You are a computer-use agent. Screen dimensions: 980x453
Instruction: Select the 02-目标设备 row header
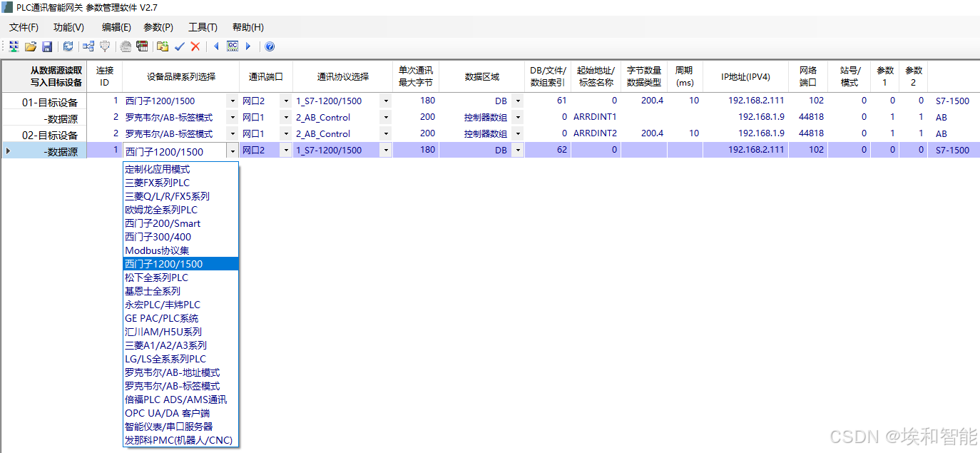click(44, 134)
